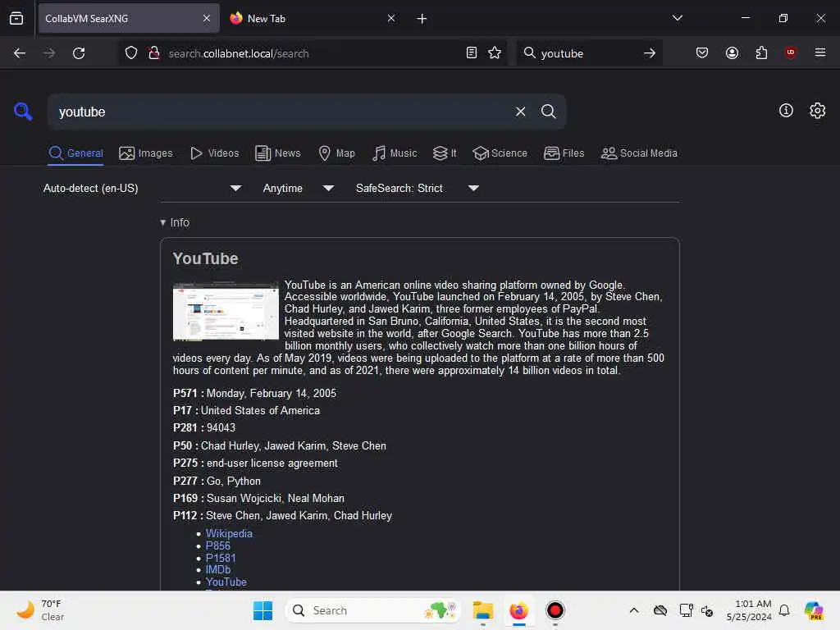Close the New Tab tab
Viewport: 840px width, 630px height.
391,18
